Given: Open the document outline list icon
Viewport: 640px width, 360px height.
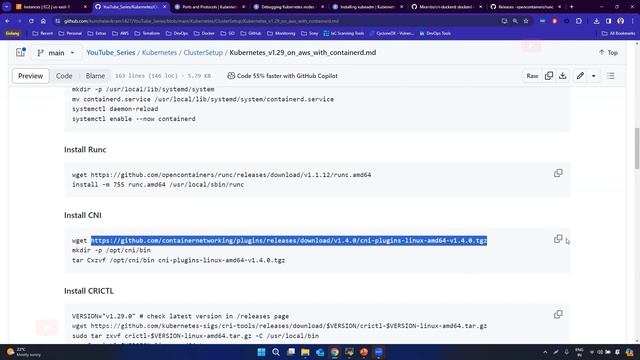Looking at the screenshot, I should coord(611,76).
